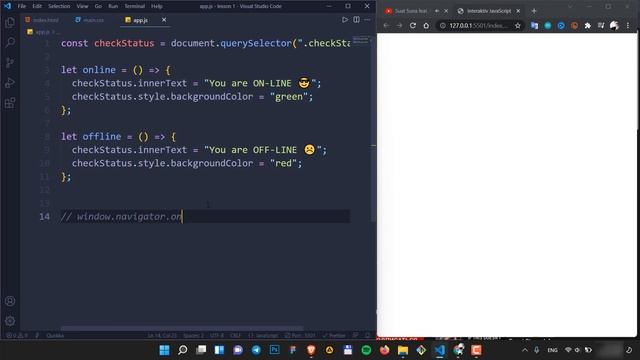Click errors and warnings count in status bar
The image size is (640, 360).
coord(17,336)
